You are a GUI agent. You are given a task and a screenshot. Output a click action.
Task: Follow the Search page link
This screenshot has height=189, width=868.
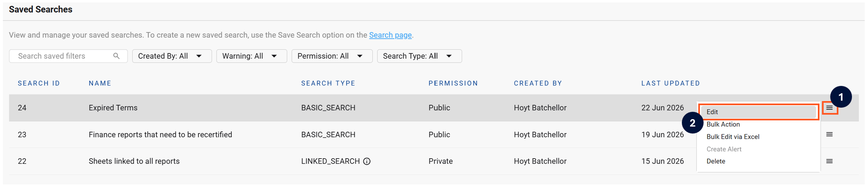coord(390,35)
